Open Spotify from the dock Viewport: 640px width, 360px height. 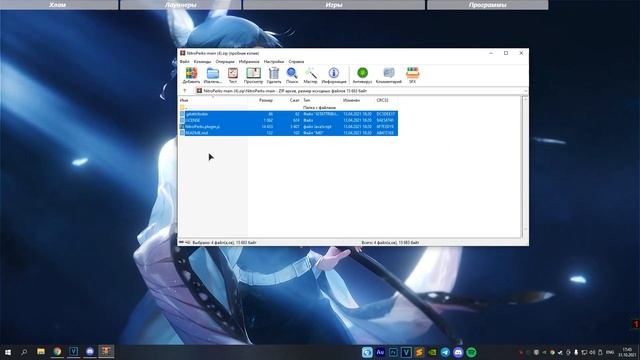471,352
